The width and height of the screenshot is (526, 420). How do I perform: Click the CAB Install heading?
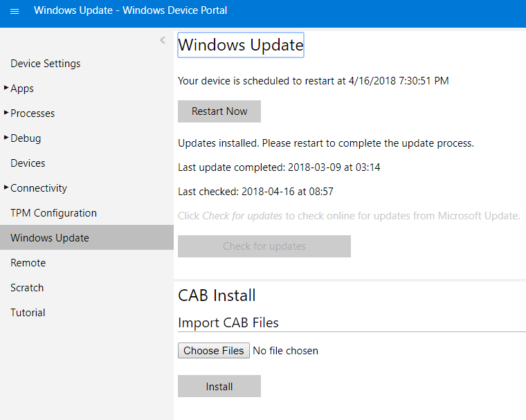pos(217,295)
